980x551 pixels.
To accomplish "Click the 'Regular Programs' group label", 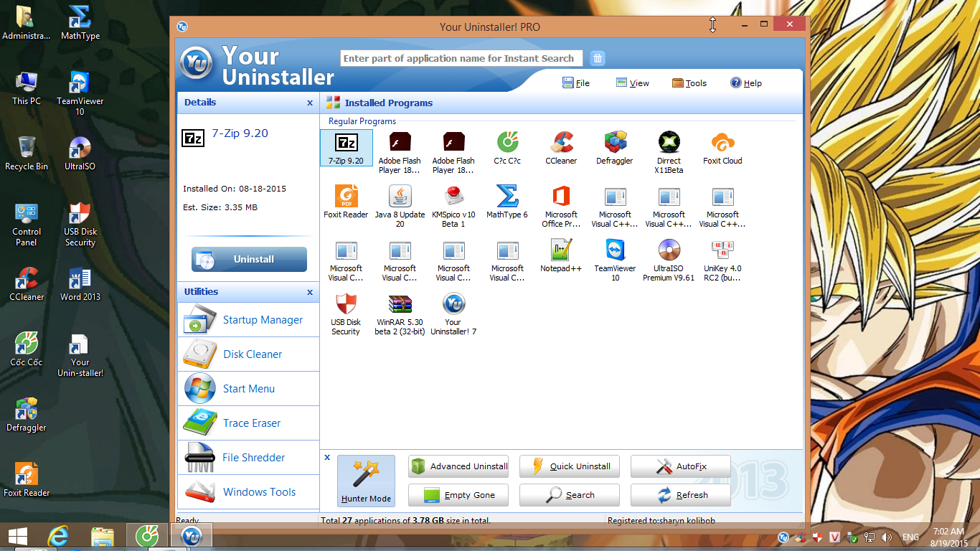I will (x=362, y=121).
